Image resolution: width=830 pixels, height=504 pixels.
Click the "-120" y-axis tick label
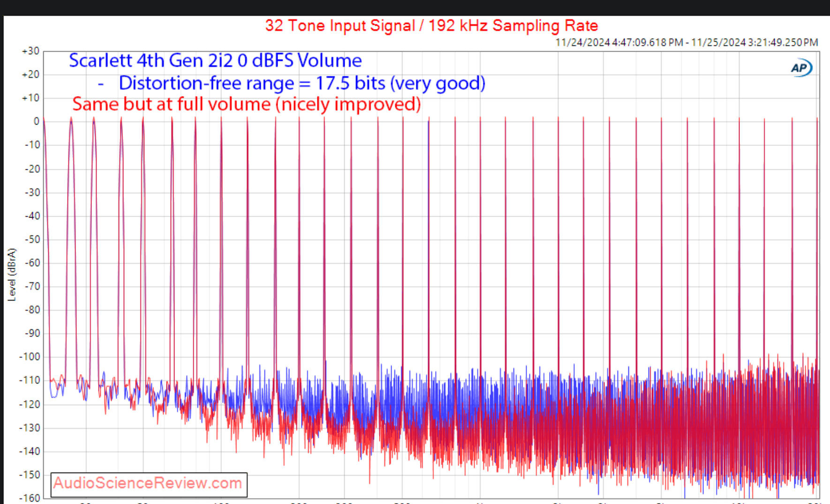tap(30, 404)
